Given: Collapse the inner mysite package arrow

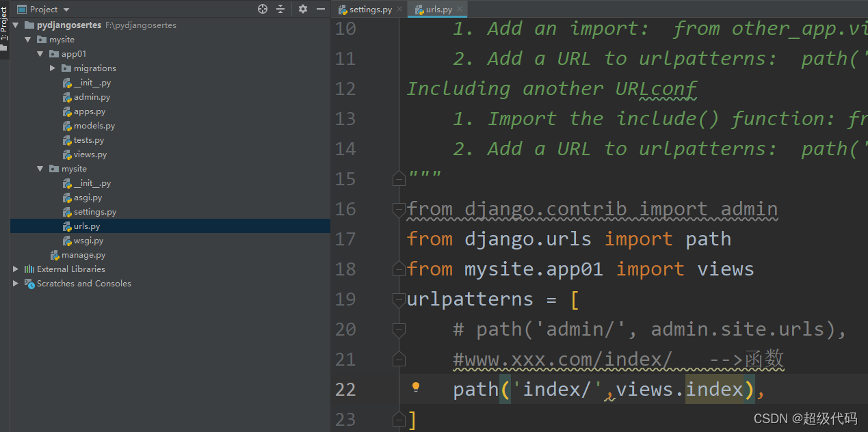Looking at the screenshot, I should tap(40, 169).
